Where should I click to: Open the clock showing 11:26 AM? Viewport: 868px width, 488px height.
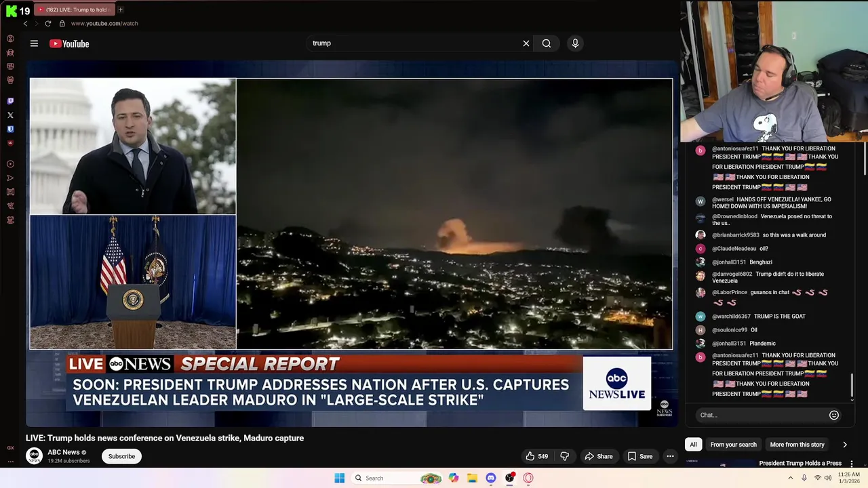coord(849,478)
